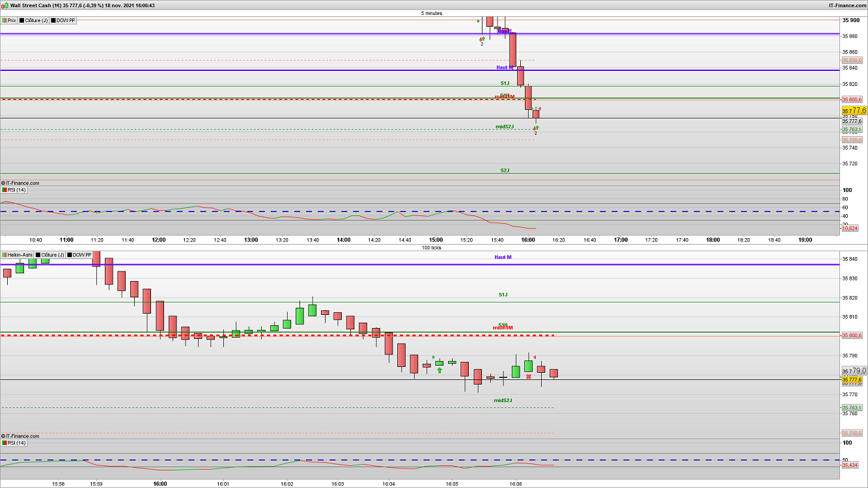Click the 35 720 price axis label
The height and width of the screenshot is (488, 868).
pyautogui.click(x=850, y=163)
